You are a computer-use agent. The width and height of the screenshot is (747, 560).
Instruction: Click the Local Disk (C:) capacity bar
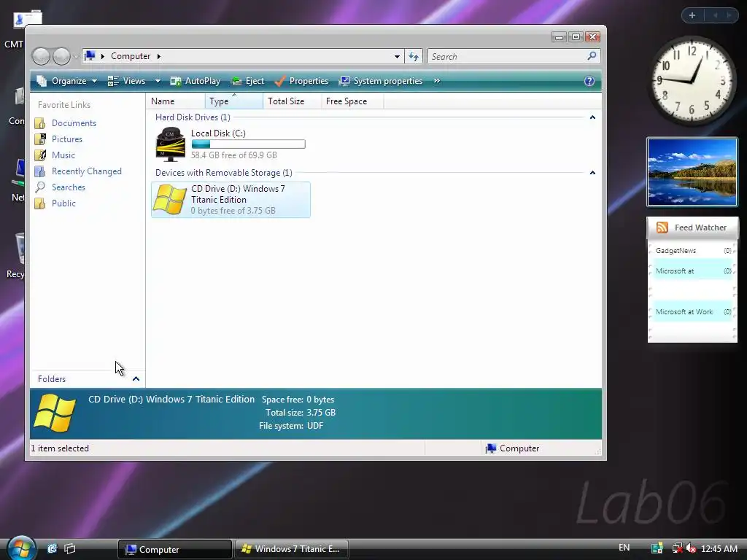[248, 144]
